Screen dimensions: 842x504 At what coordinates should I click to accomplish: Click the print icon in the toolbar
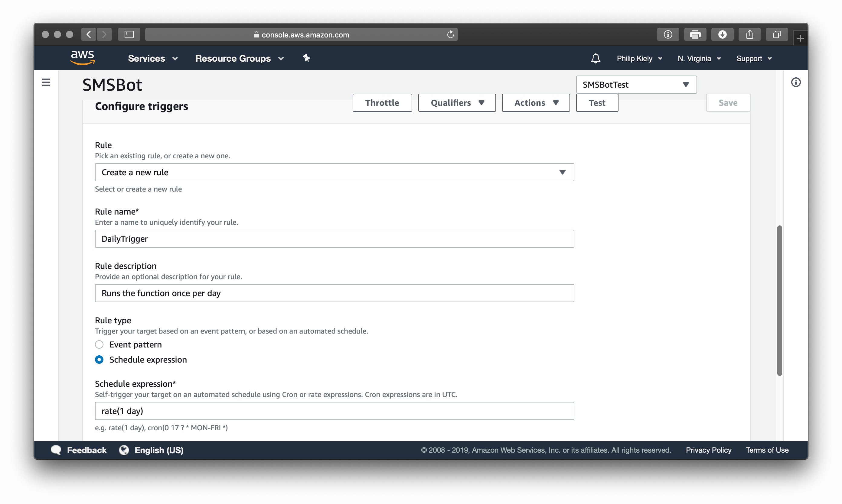[x=695, y=34]
